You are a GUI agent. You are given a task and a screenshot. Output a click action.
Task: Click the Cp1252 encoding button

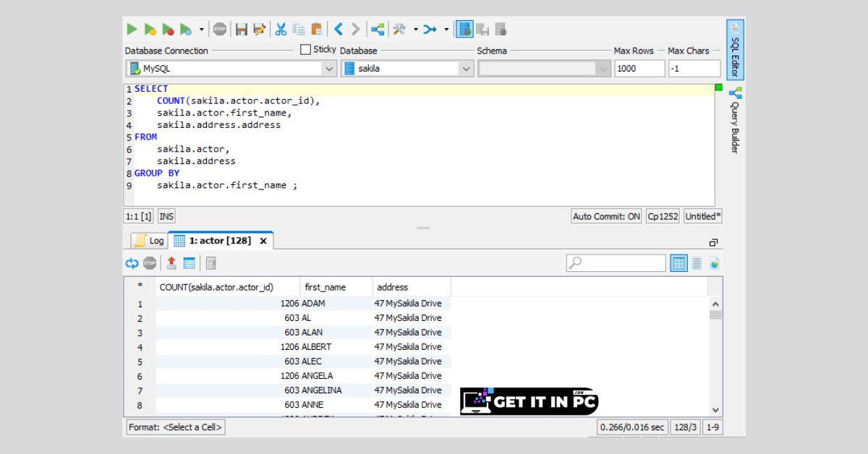(x=663, y=216)
